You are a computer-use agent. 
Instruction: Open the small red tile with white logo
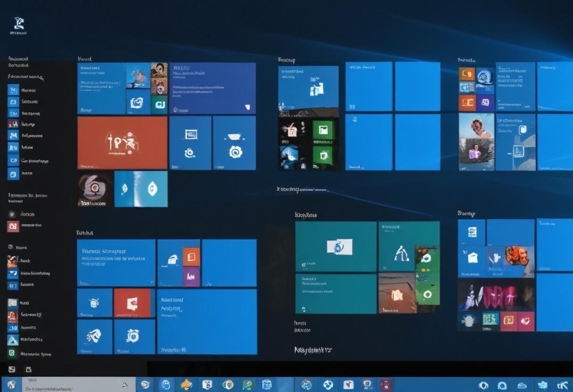132,302
